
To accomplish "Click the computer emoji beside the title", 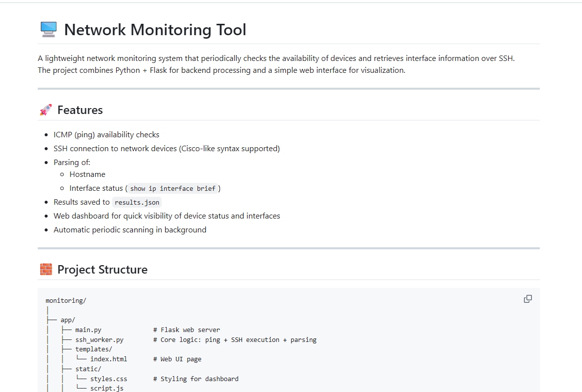I will [48, 30].
